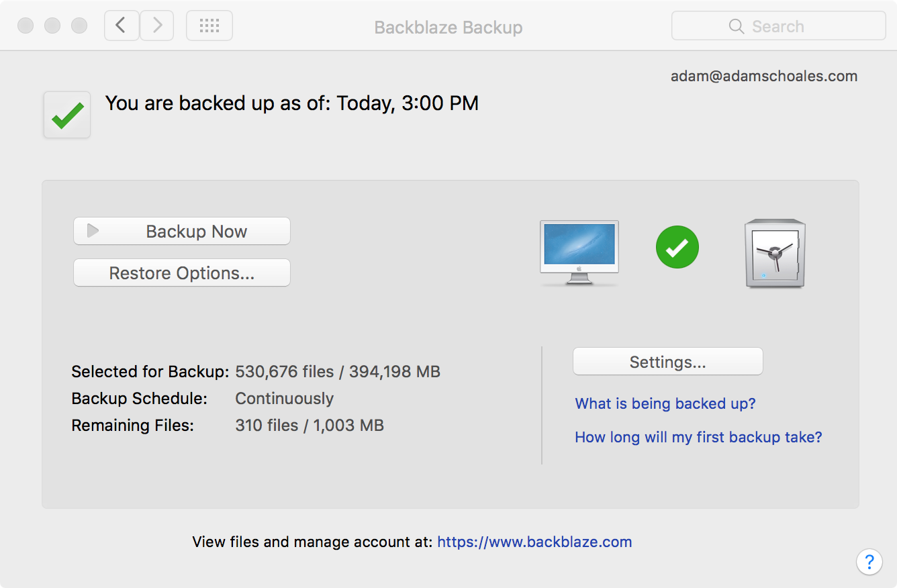Start a backup with Backup Now
The image size is (897, 588).
tap(182, 231)
